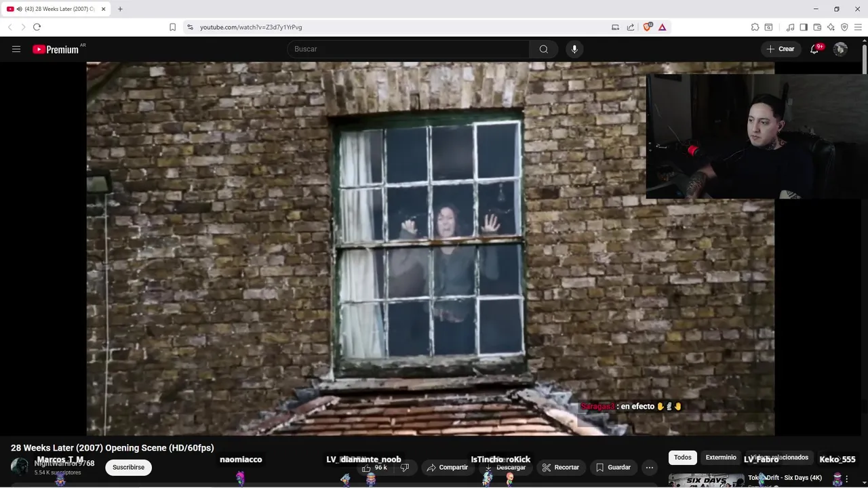
Task: Like the video with thumbs up
Action: pyautogui.click(x=374, y=468)
